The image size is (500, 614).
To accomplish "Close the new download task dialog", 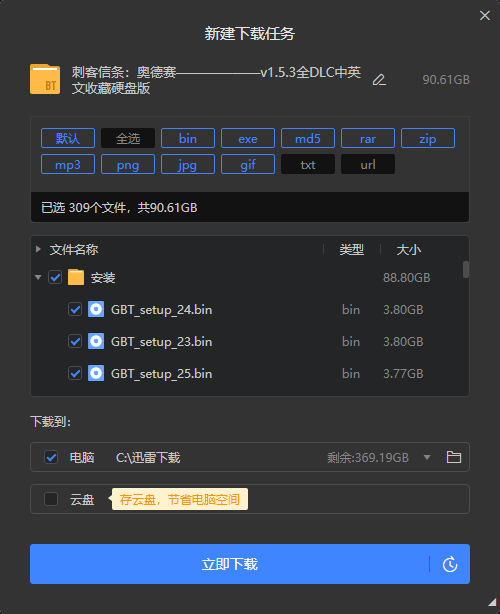I will 485,15.
